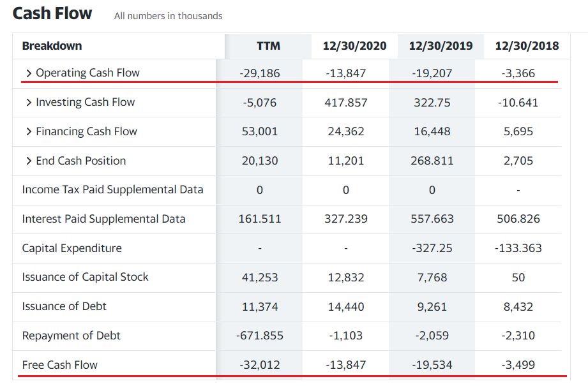Select the 12/30/2018 column header
The width and height of the screenshot is (588, 386).
527,46
